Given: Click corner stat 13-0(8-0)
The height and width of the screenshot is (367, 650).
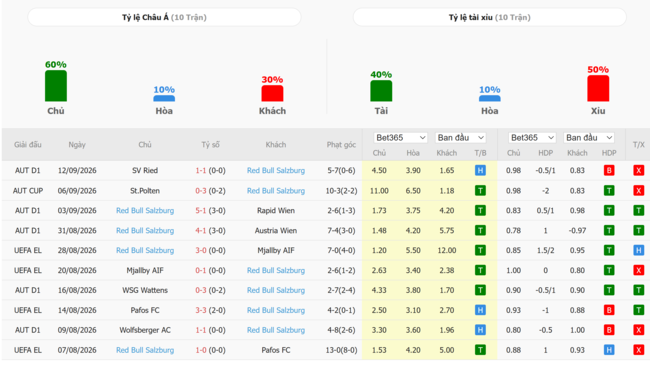Looking at the screenshot, I should 341,350.
